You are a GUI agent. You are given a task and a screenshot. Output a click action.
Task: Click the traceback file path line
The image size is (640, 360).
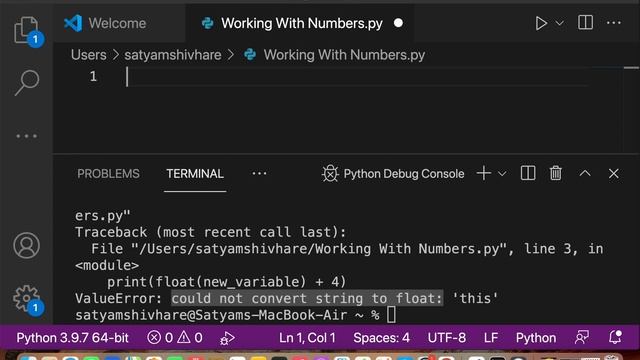pos(347,249)
